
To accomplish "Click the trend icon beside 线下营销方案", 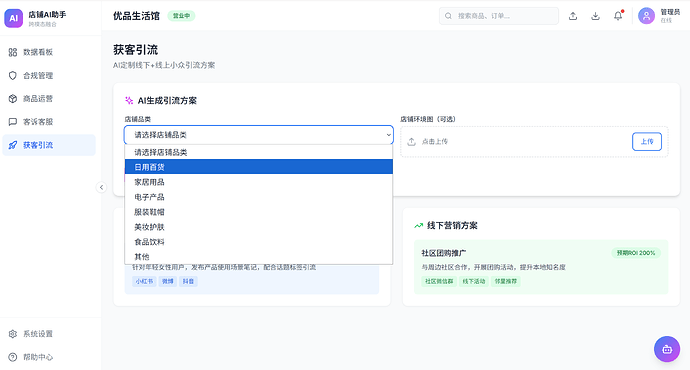I will 418,226.
